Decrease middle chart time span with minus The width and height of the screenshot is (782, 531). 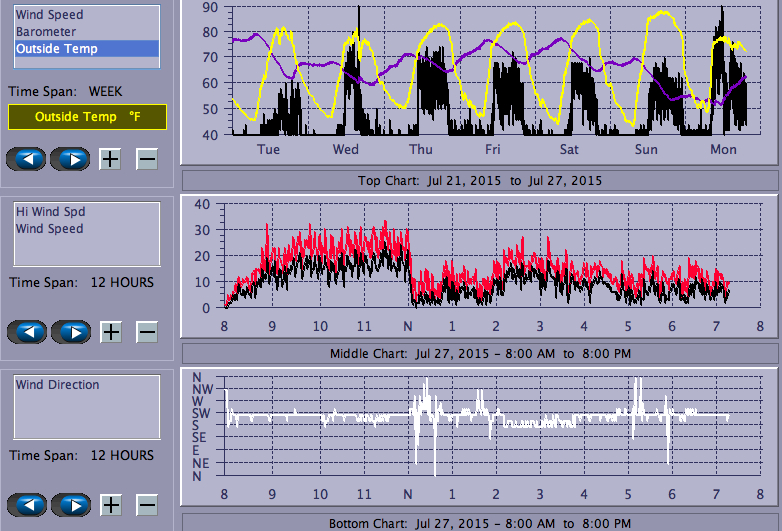147,332
